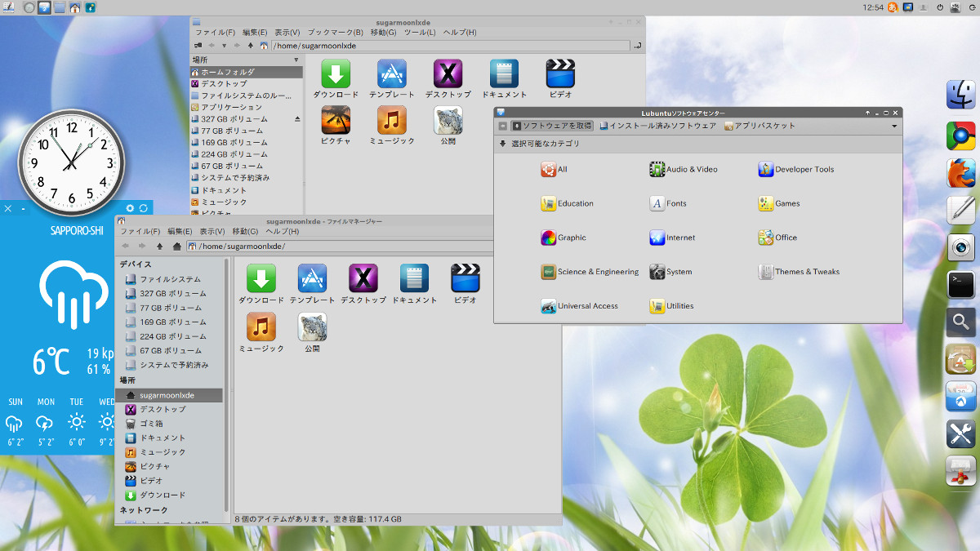Open the terminal from the dock
The width and height of the screenshot is (980, 551).
[x=961, y=285]
